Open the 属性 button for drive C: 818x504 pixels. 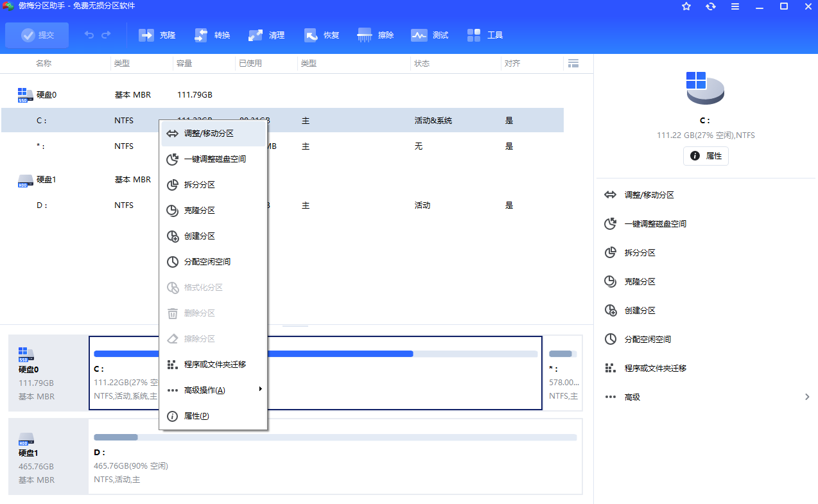[706, 155]
